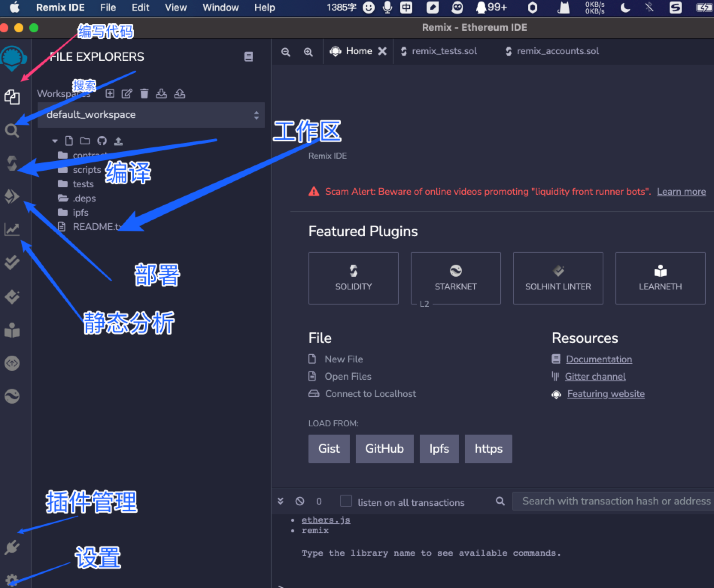The height and width of the screenshot is (588, 714).
Task: Close the Home tab
Action: point(382,51)
